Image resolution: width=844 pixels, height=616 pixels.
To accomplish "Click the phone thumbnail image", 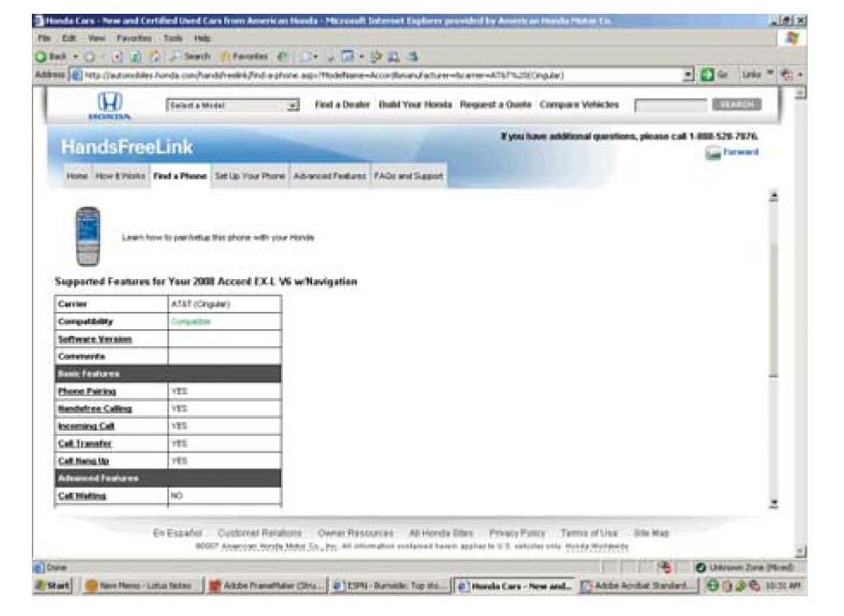I will (x=88, y=235).
